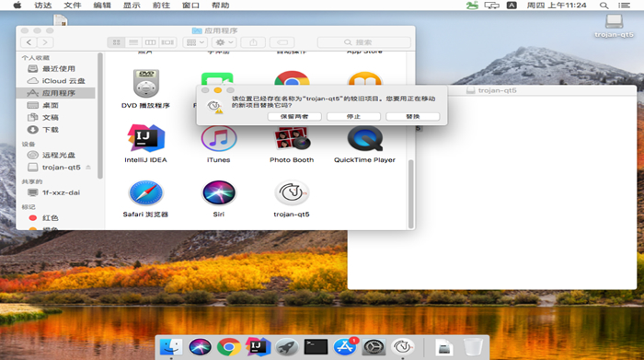The image size is (644, 360).
Task: Switch Finder to cover flow view
Action: pyautogui.click(x=167, y=42)
